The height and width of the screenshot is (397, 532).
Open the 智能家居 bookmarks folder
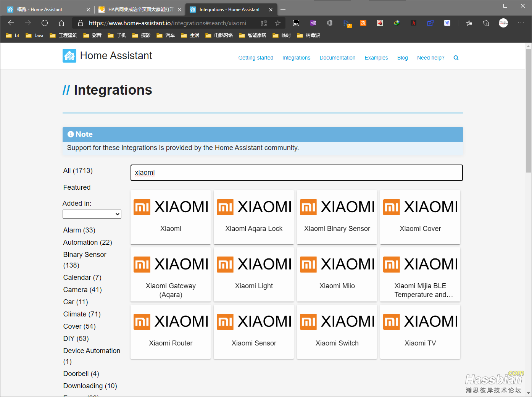tap(253, 36)
